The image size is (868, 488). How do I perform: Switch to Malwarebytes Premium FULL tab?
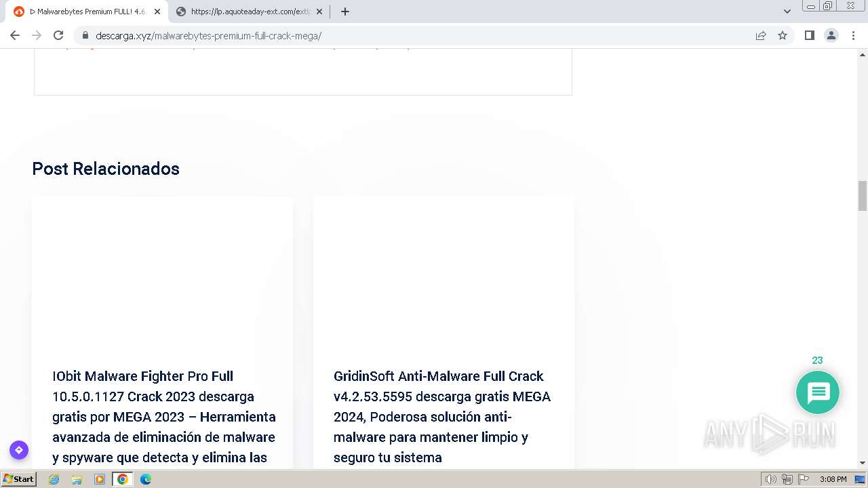point(88,12)
